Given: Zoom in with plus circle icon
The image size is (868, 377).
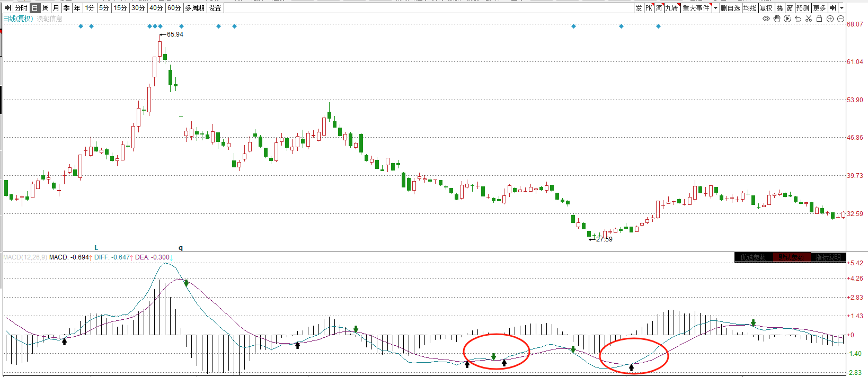Looking at the screenshot, I should [x=830, y=19].
